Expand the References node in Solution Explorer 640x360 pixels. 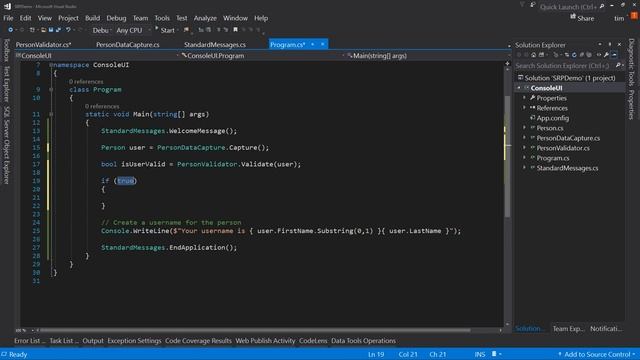(x=524, y=108)
